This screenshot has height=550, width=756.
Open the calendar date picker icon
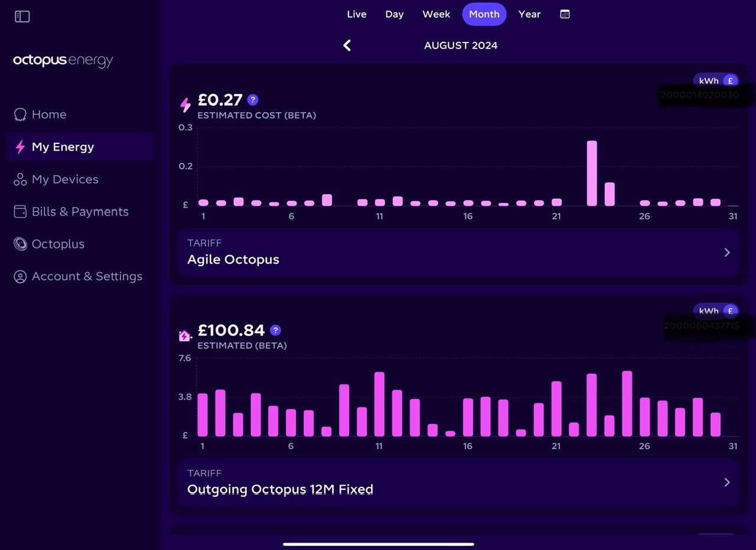point(565,14)
